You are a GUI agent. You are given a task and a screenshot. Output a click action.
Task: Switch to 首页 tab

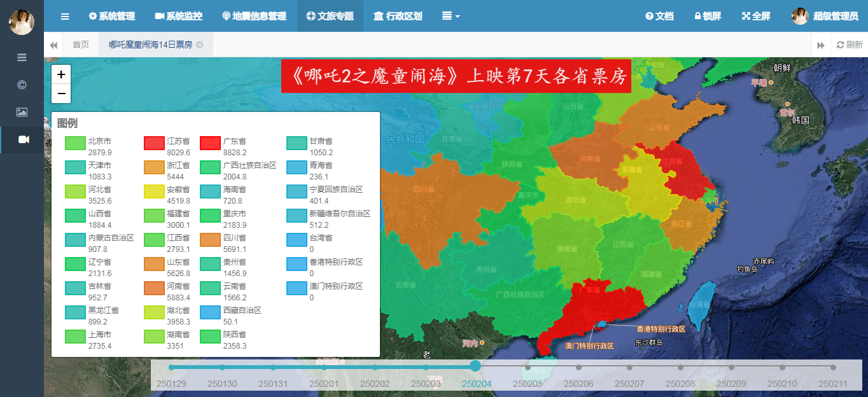pyautogui.click(x=81, y=45)
